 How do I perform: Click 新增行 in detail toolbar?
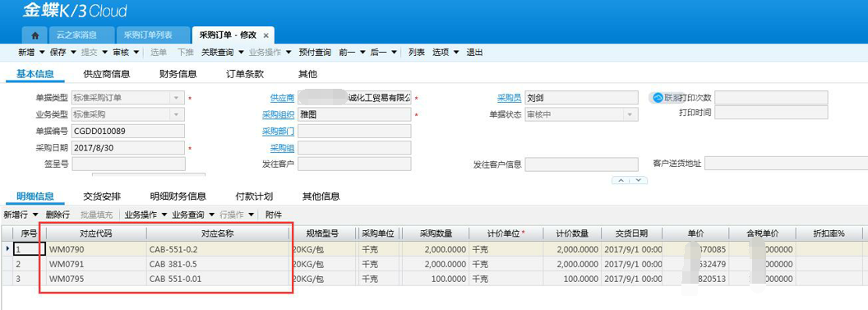point(16,215)
